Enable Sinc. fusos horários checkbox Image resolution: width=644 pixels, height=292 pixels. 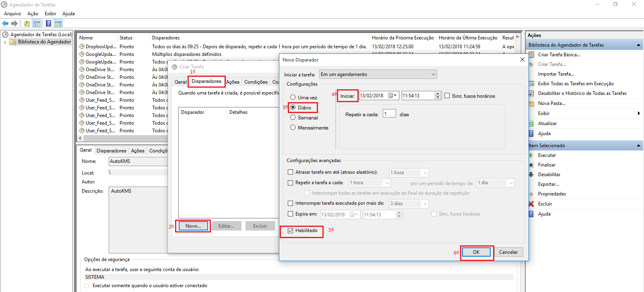(x=447, y=96)
